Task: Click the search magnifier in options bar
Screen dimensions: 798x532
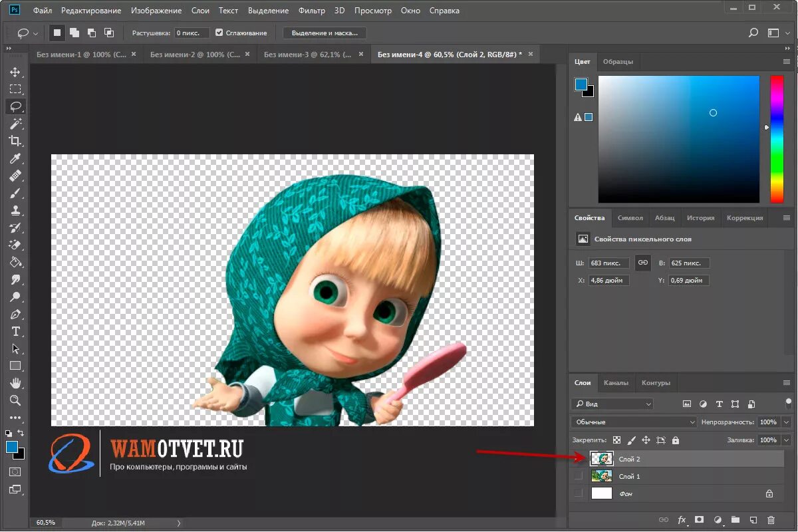Action: pyautogui.click(x=753, y=33)
